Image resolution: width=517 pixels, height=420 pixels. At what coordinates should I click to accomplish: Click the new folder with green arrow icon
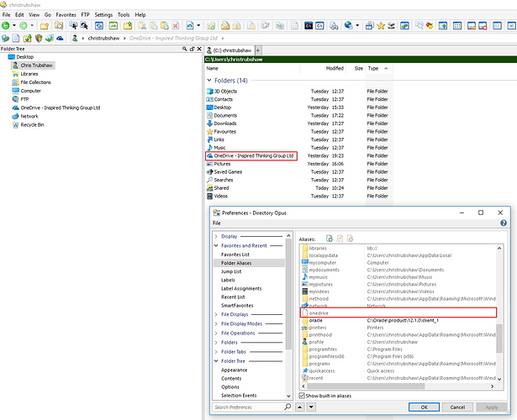coord(128,25)
